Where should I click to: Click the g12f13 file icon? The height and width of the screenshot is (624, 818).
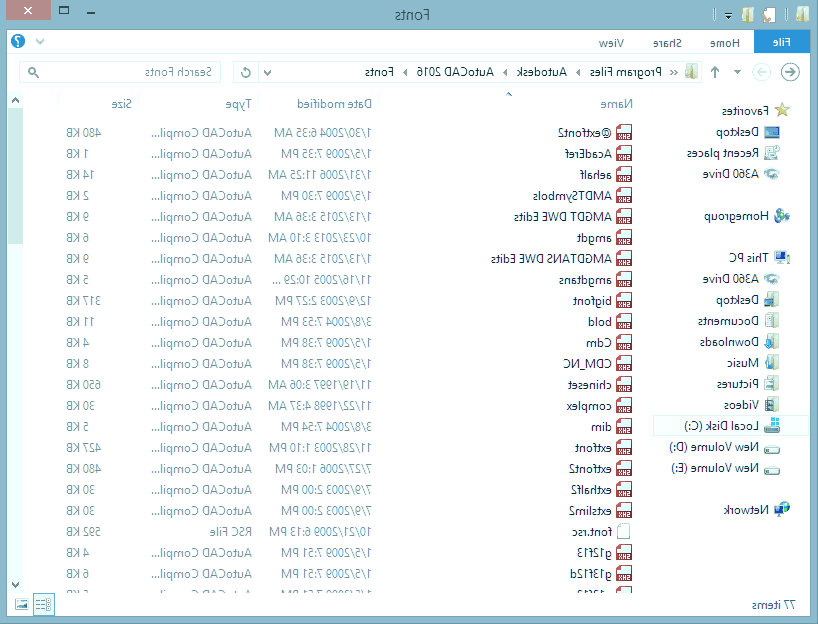(x=624, y=553)
